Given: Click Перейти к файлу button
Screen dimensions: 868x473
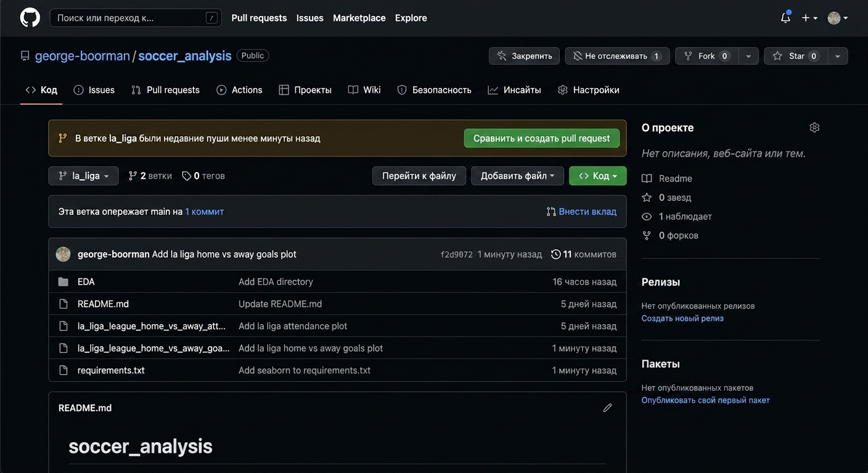Looking at the screenshot, I should [419, 176].
